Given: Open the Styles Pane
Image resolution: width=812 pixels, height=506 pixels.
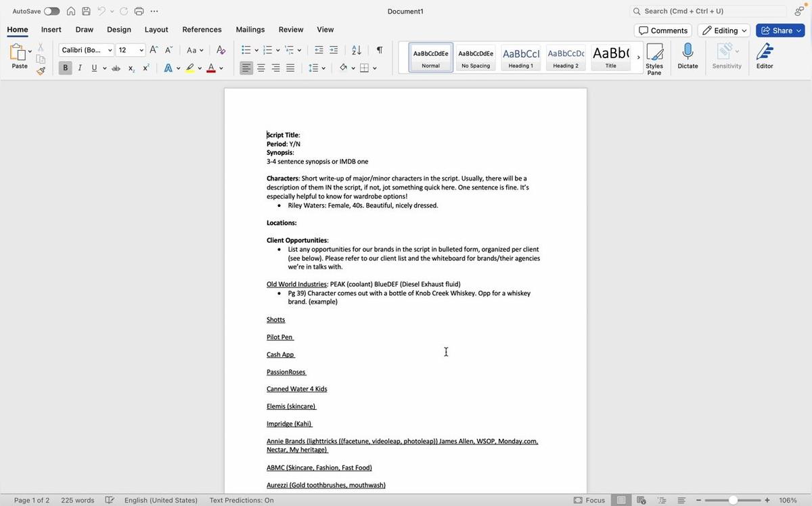Looking at the screenshot, I should tap(654, 60).
